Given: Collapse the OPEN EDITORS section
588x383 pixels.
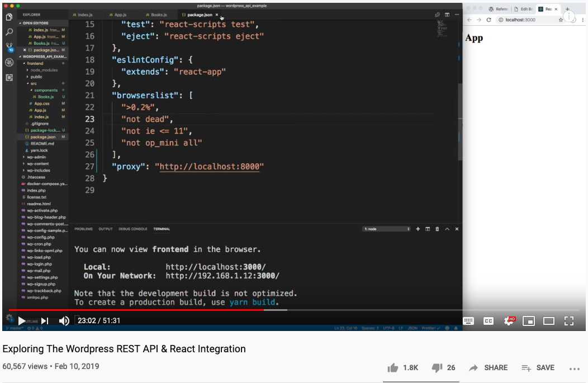Looking at the screenshot, I should pyautogui.click(x=35, y=23).
